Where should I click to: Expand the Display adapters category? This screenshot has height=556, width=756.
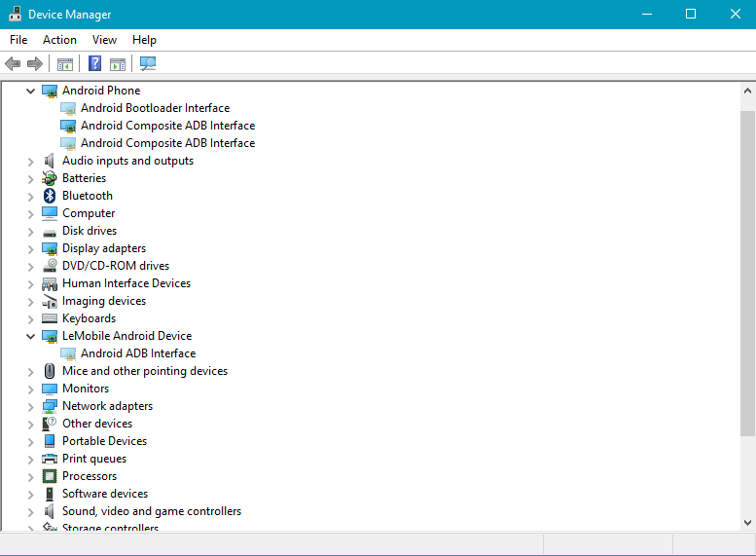click(30, 248)
